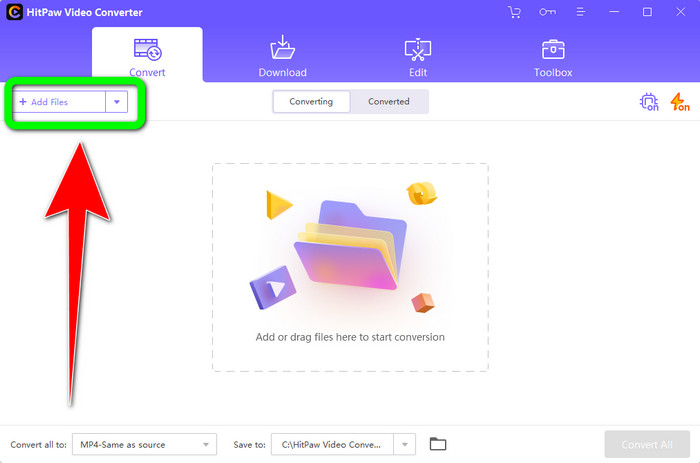
Task: Switch to the Convert tab
Action: [147, 54]
